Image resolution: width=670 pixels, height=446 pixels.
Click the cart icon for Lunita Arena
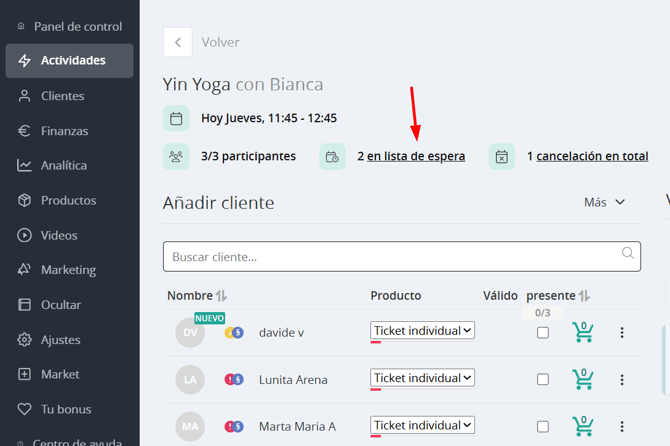[583, 379]
